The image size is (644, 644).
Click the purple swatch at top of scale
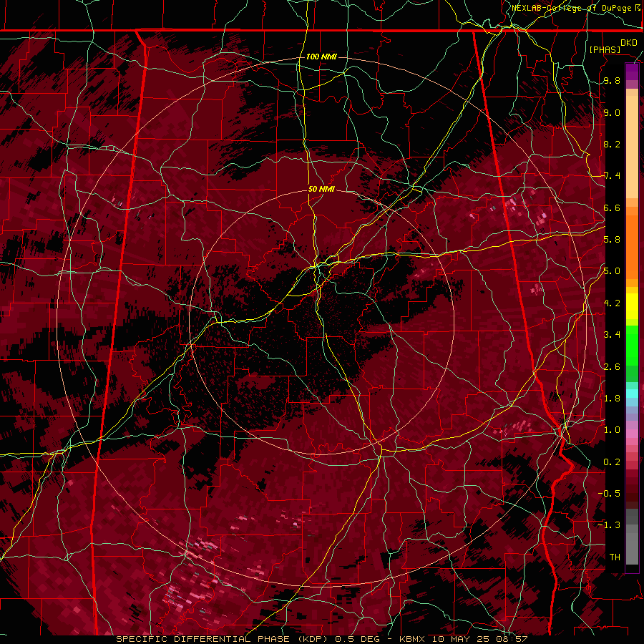632,72
